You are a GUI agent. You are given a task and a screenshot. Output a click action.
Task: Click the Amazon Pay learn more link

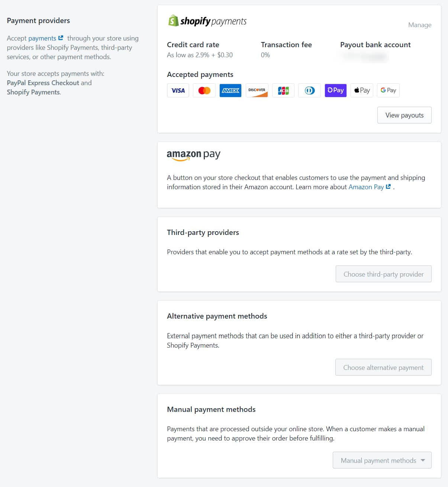(366, 187)
